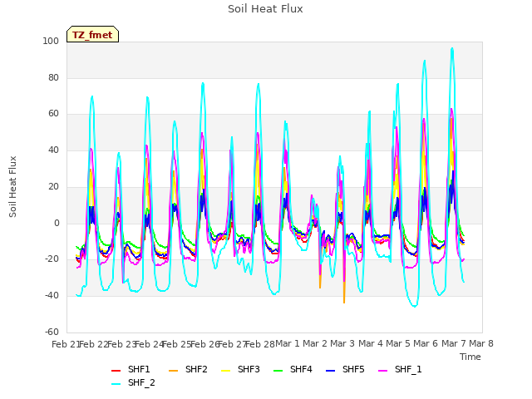Click the -60 y-axis tick label
The width and height of the screenshot is (532, 399).
[x=52, y=332]
